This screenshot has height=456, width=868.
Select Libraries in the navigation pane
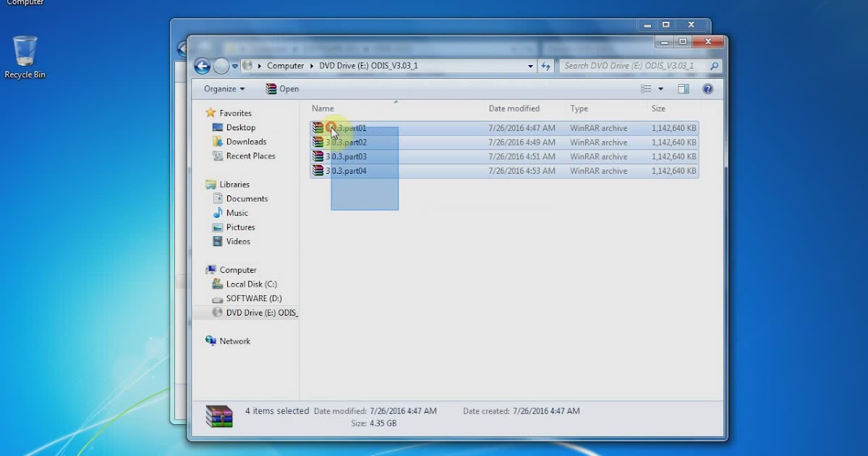pos(234,185)
